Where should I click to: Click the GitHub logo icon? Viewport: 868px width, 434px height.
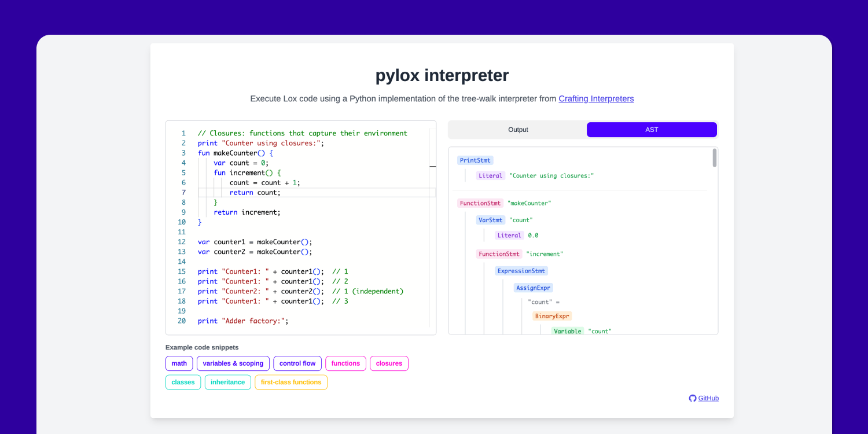(x=692, y=398)
